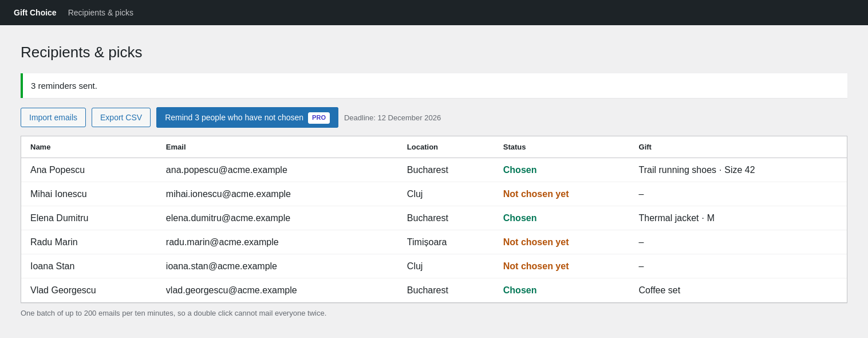The image size is (868, 338).
Task: Click 'Trail running shoes · Size 42' gift
Action: pyautogui.click(x=697, y=170)
